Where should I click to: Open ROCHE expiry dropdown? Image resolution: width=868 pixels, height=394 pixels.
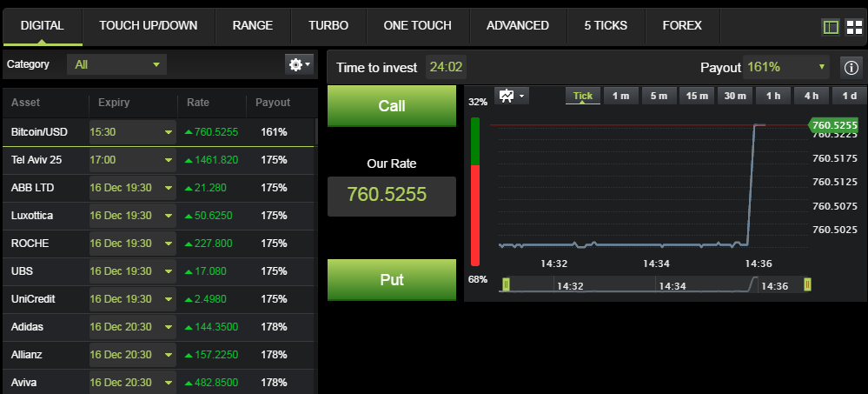point(132,244)
